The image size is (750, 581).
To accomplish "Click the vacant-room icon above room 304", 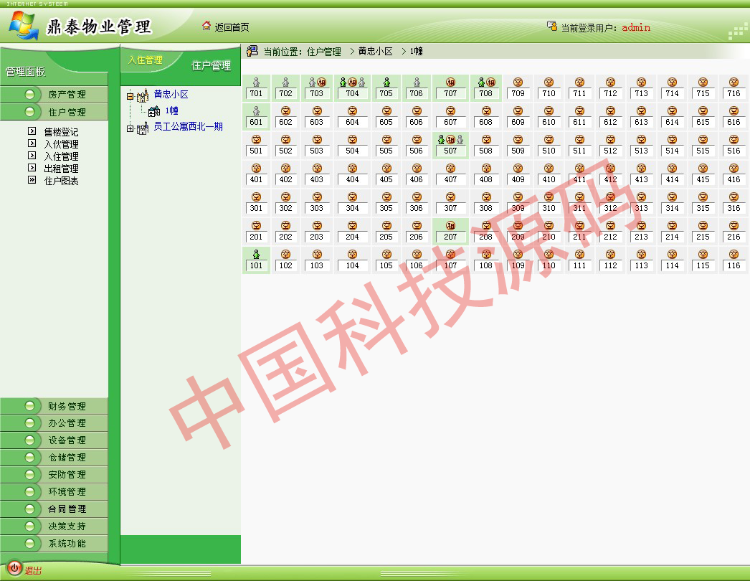I will [x=353, y=197].
